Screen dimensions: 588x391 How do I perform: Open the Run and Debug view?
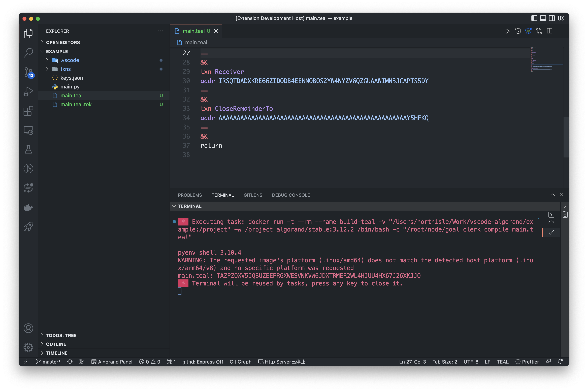click(x=28, y=91)
